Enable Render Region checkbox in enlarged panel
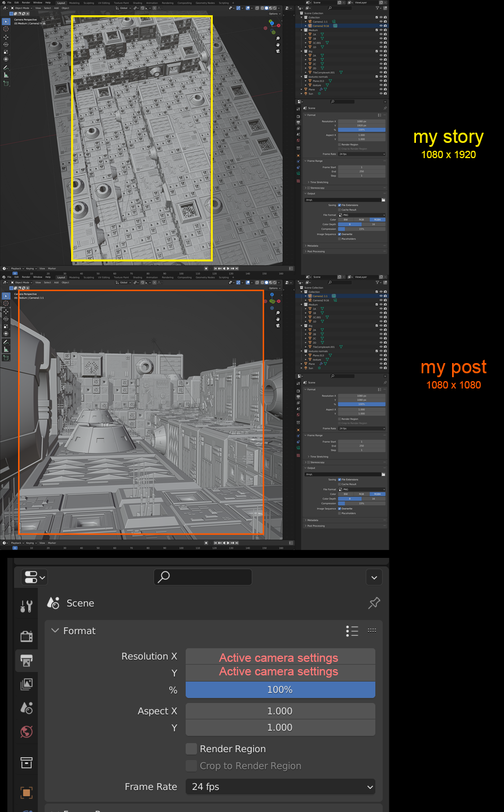This screenshot has height=812, width=504. [x=191, y=749]
